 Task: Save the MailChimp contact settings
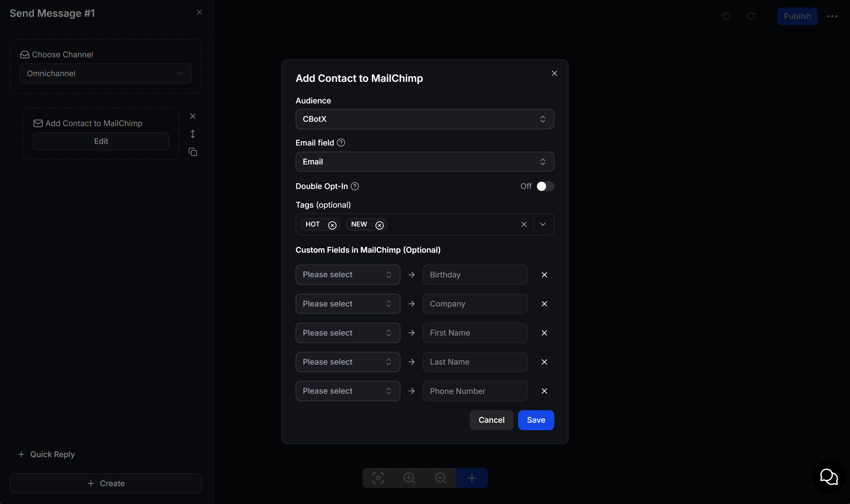pyautogui.click(x=536, y=420)
